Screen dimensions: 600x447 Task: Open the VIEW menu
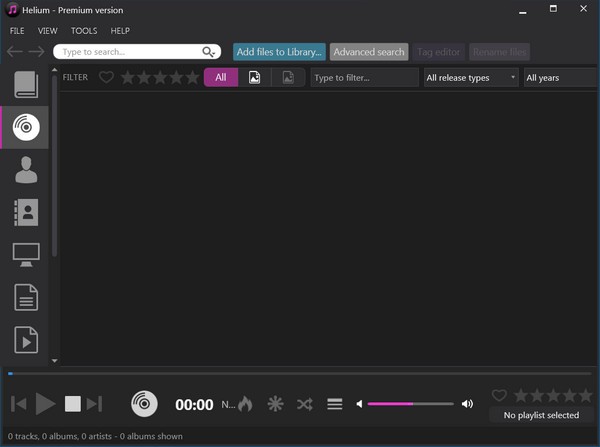point(48,31)
